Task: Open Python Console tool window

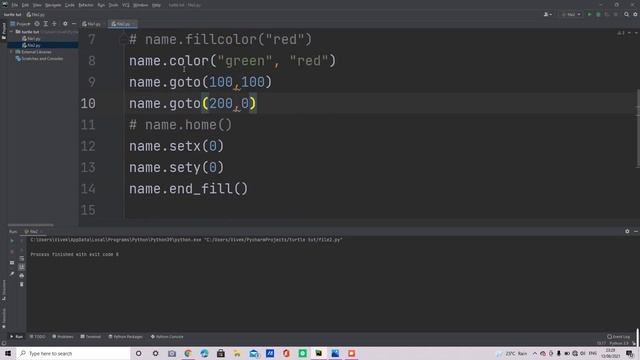Action: 167,337
